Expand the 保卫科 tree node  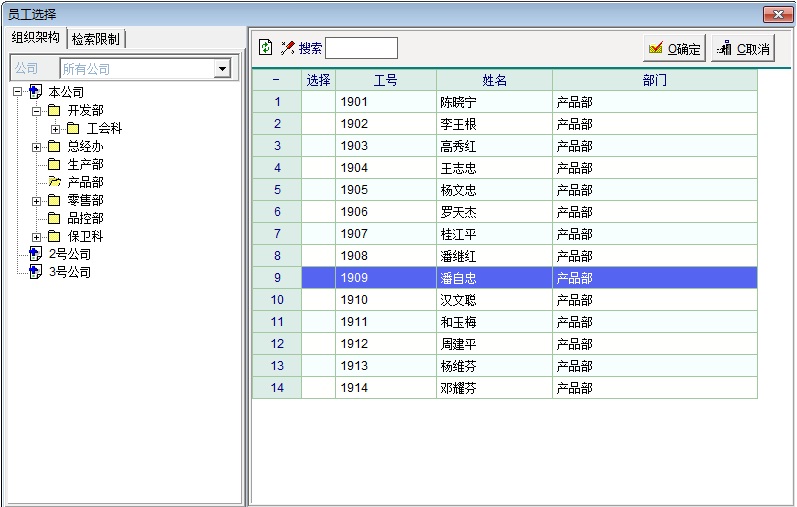[x=37, y=236]
